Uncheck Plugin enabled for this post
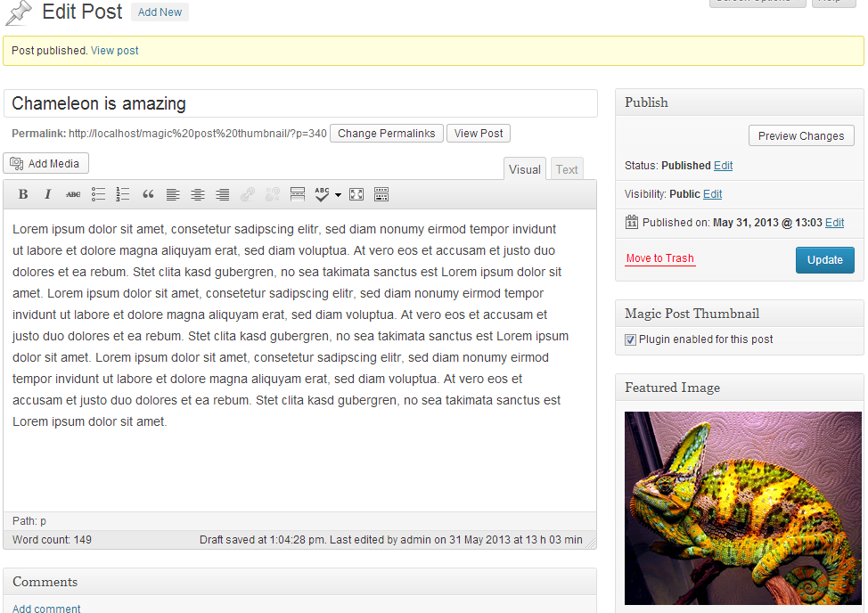 [630, 339]
